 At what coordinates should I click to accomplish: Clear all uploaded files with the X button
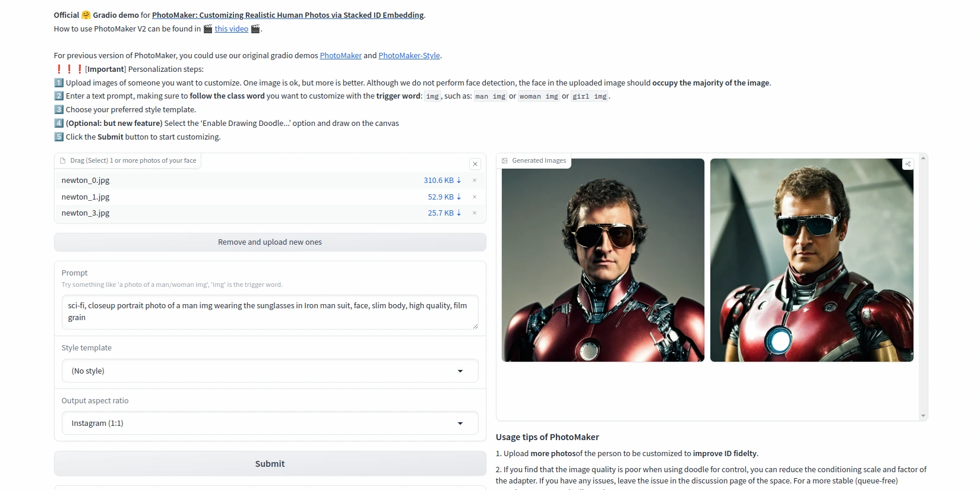coord(475,164)
